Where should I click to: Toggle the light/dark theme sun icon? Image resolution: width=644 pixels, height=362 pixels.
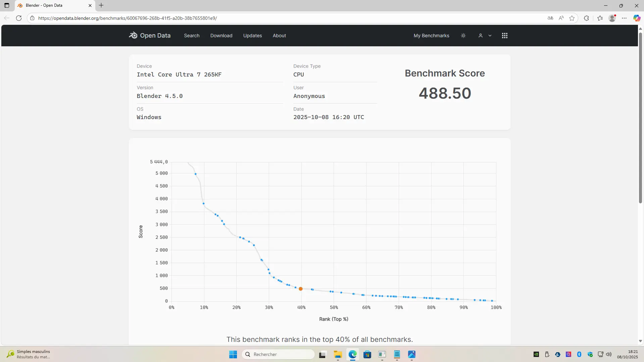(463, 36)
